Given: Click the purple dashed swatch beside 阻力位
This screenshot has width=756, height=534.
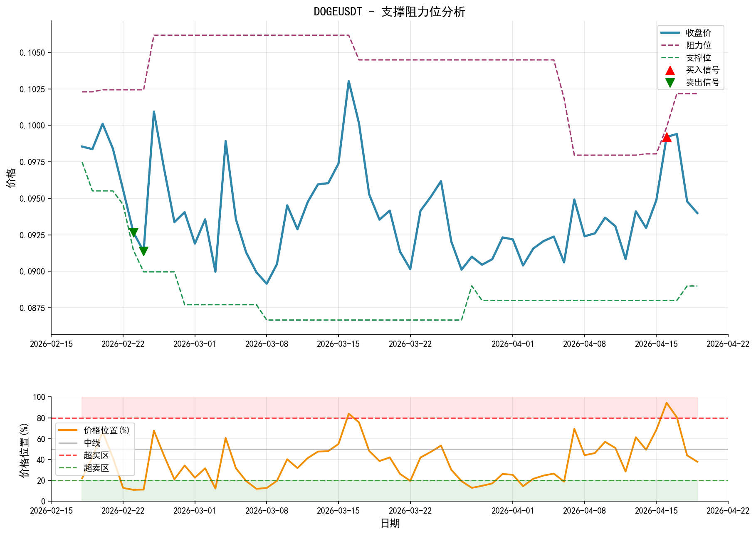Looking at the screenshot, I should tap(670, 45).
